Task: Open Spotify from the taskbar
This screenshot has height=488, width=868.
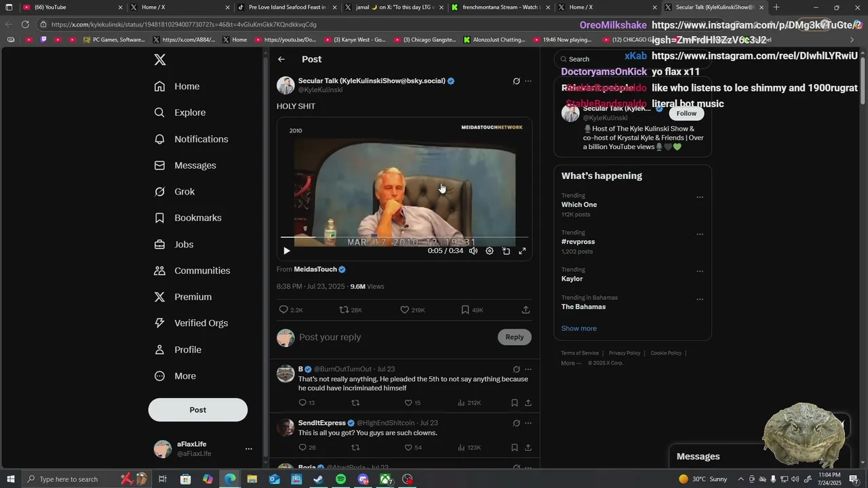Action: click(x=340, y=479)
